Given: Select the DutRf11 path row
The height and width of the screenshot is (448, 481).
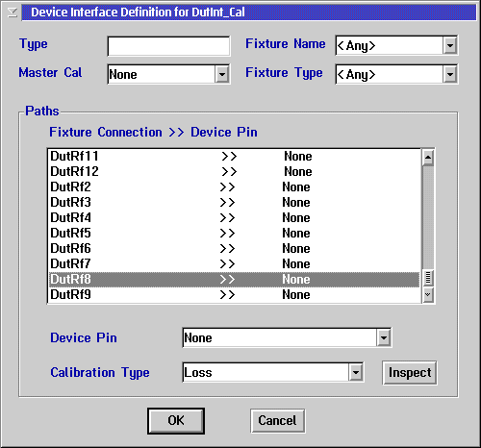Looking at the screenshot, I should pyautogui.click(x=234, y=157).
